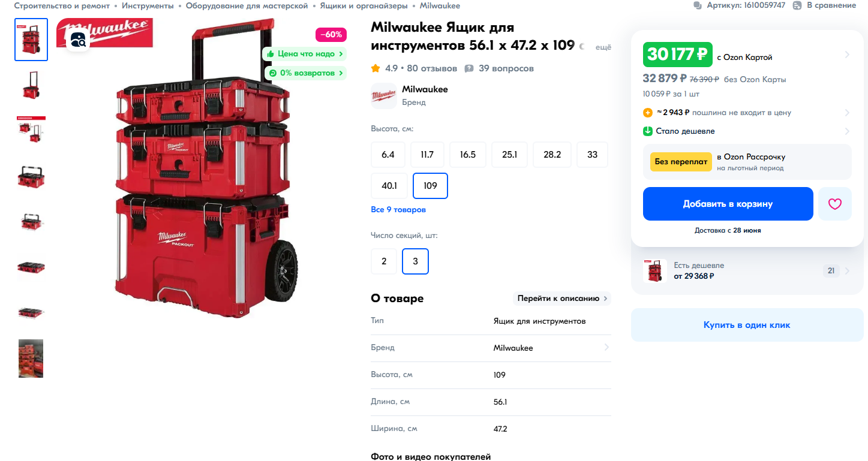The width and height of the screenshot is (868, 461).
Task: Click the copy article number icon
Action: (x=697, y=5)
